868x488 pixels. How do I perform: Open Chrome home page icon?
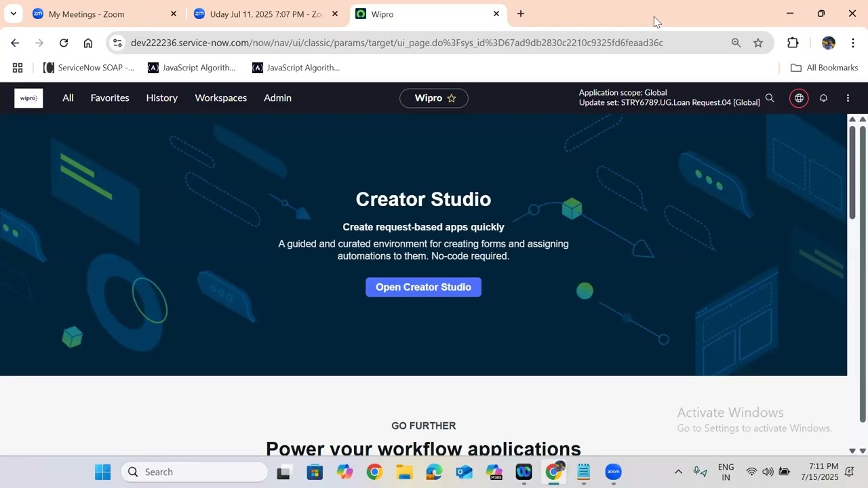(88, 43)
